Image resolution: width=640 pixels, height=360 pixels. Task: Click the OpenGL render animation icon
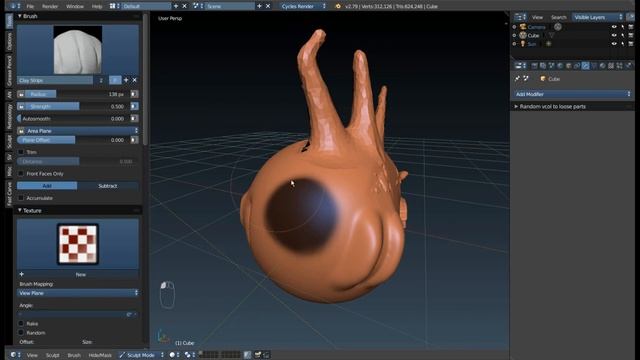pos(267,355)
